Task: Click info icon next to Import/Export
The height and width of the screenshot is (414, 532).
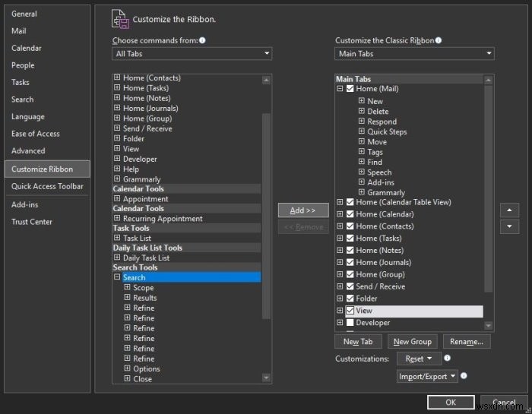Action: pyautogui.click(x=464, y=376)
